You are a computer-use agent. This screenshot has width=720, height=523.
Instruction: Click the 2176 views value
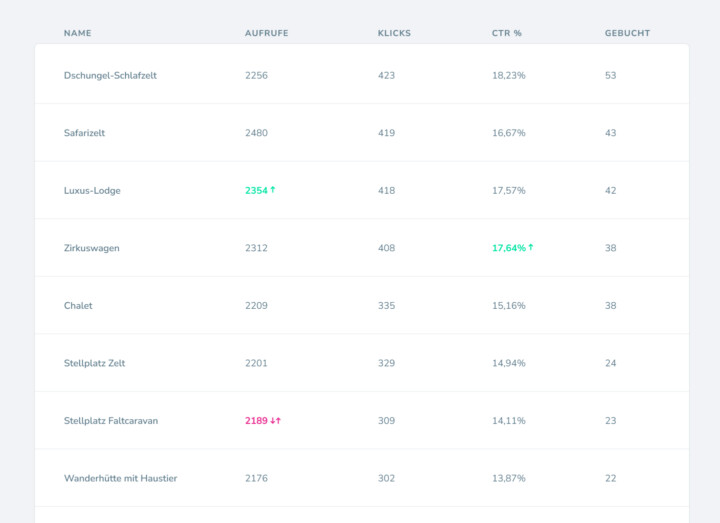(x=256, y=478)
